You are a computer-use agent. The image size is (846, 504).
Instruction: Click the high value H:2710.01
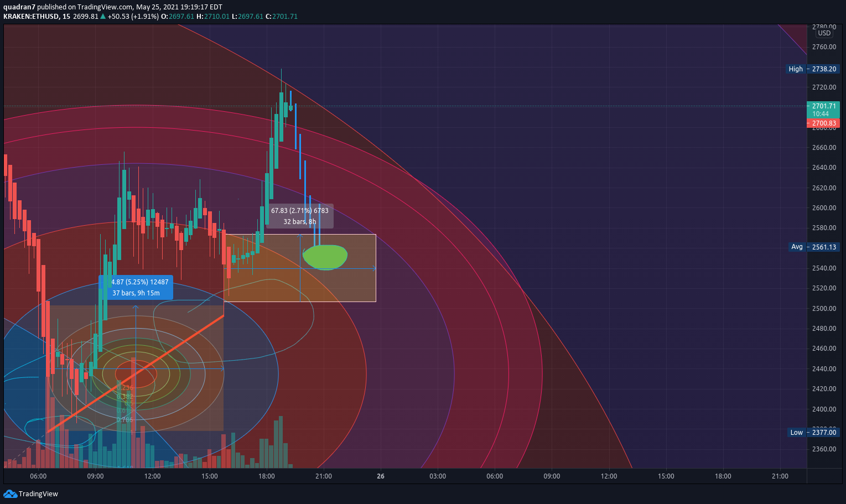[x=213, y=16]
